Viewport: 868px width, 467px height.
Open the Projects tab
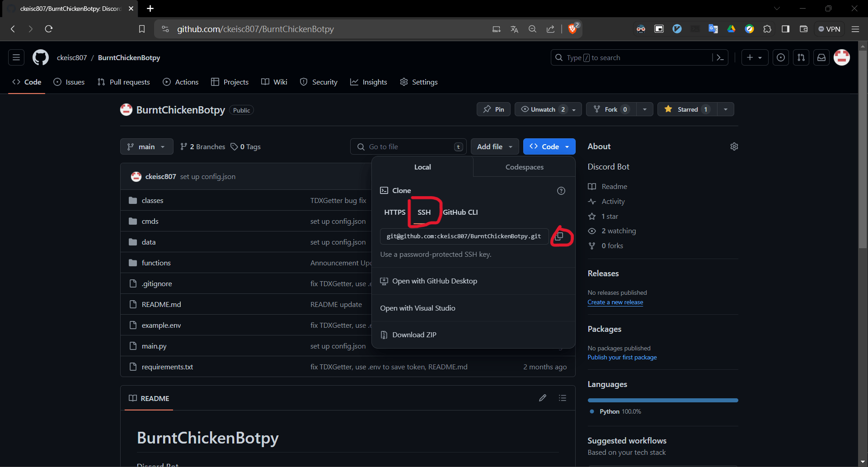click(x=230, y=82)
